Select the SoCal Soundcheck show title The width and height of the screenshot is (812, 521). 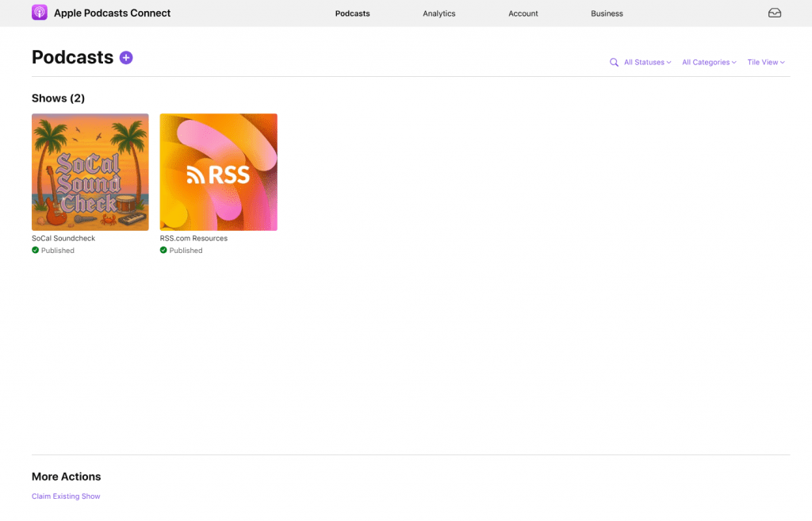[x=62, y=238]
